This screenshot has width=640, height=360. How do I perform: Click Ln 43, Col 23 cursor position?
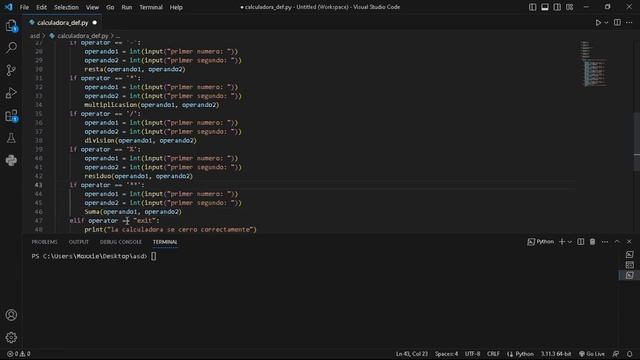(x=411, y=354)
